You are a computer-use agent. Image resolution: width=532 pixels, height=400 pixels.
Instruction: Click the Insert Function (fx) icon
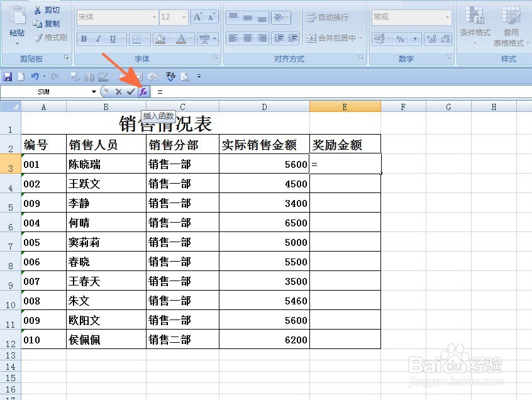143,91
